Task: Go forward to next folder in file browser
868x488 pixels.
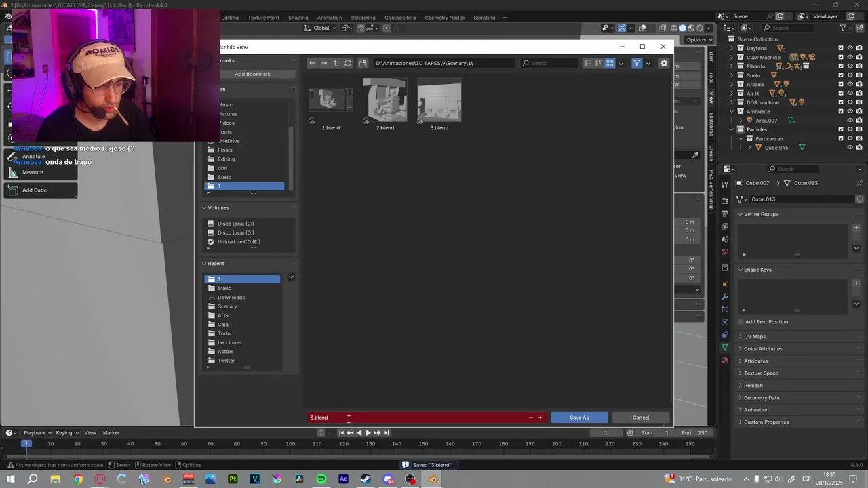Action: (x=324, y=63)
